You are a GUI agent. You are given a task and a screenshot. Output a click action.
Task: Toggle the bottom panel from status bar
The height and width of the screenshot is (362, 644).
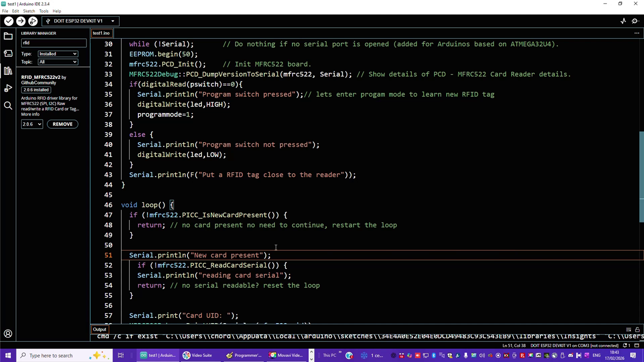638,345
